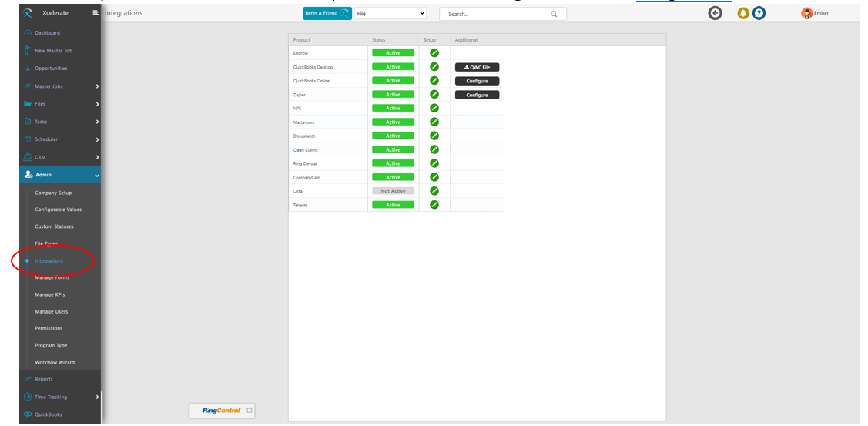
Task: Open Dashboard from the sidebar
Action: [x=47, y=32]
